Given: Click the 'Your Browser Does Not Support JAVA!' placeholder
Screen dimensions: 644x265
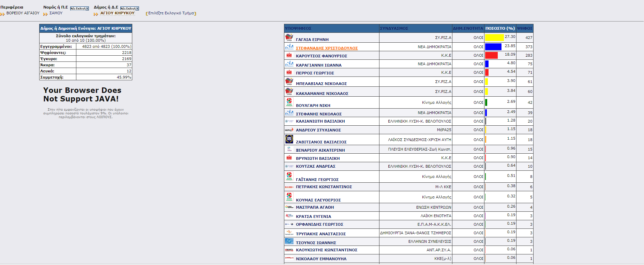Looking at the screenshot, I should pyautogui.click(x=82, y=95).
